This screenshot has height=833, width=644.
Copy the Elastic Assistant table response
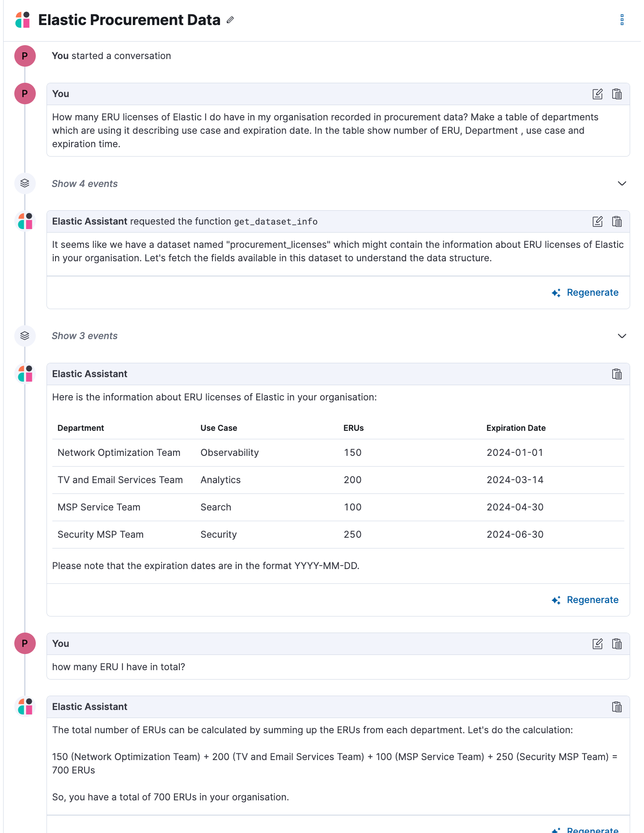pos(617,374)
